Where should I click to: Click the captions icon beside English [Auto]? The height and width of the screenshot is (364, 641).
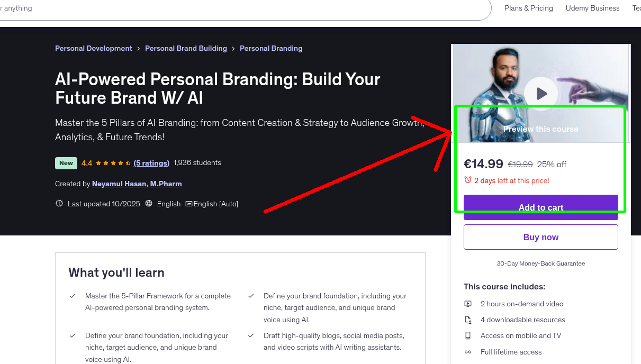coord(188,204)
